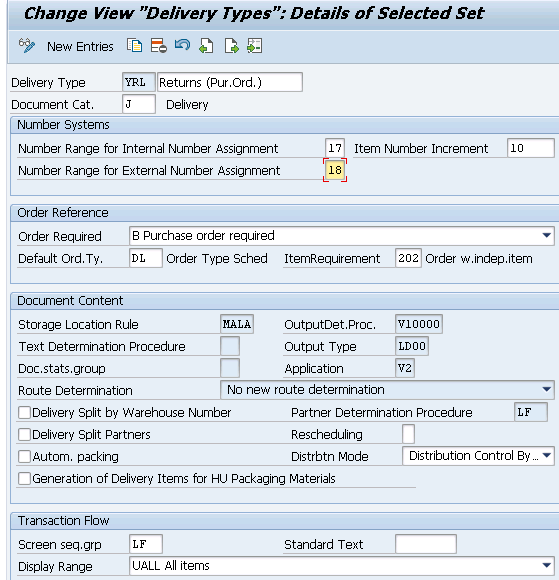Select the Item Number Increment field

[531, 148]
